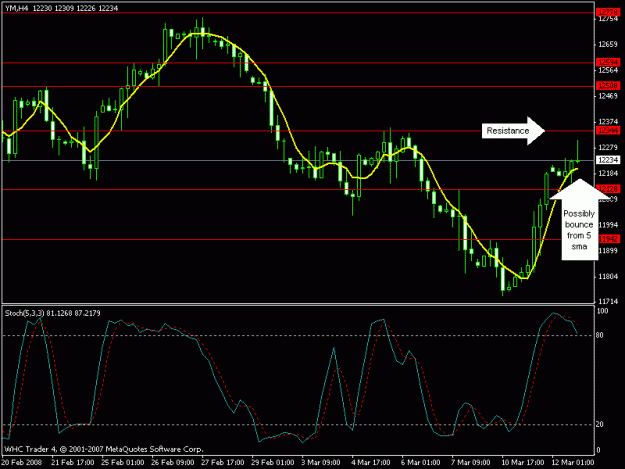Click the "20 Feb 2008" date label
625x469 pixels.
(x=22, y=463)
